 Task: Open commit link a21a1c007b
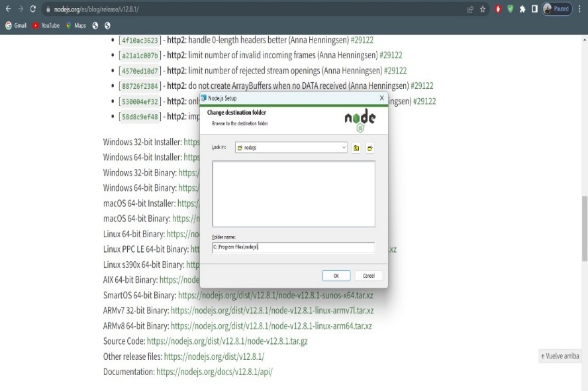point(140,56)
